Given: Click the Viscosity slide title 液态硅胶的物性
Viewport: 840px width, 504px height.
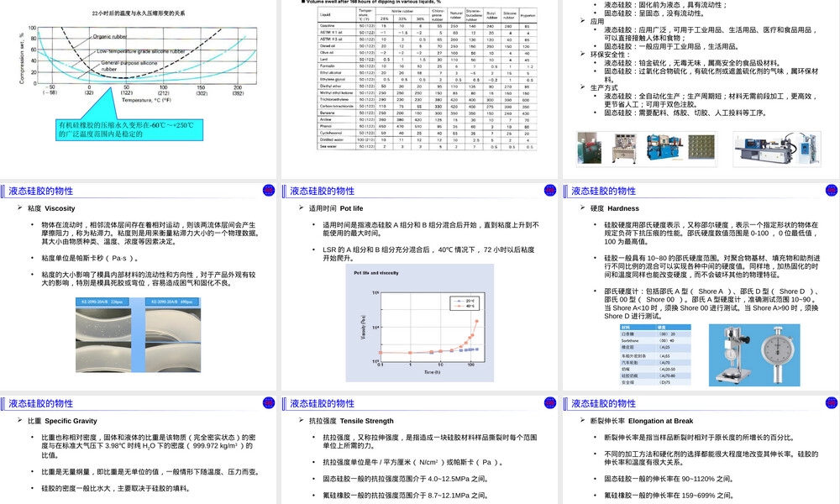Looking at the screenshot, I should 40,191.
